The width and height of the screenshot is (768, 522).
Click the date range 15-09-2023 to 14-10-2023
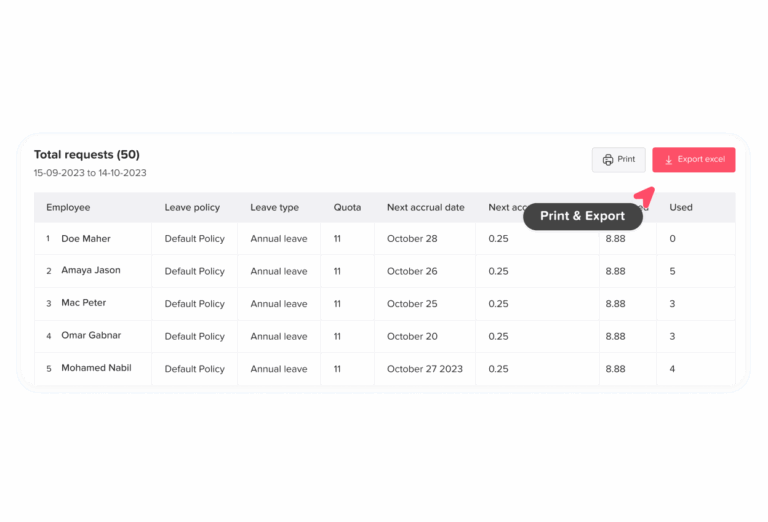pos(90,173)
